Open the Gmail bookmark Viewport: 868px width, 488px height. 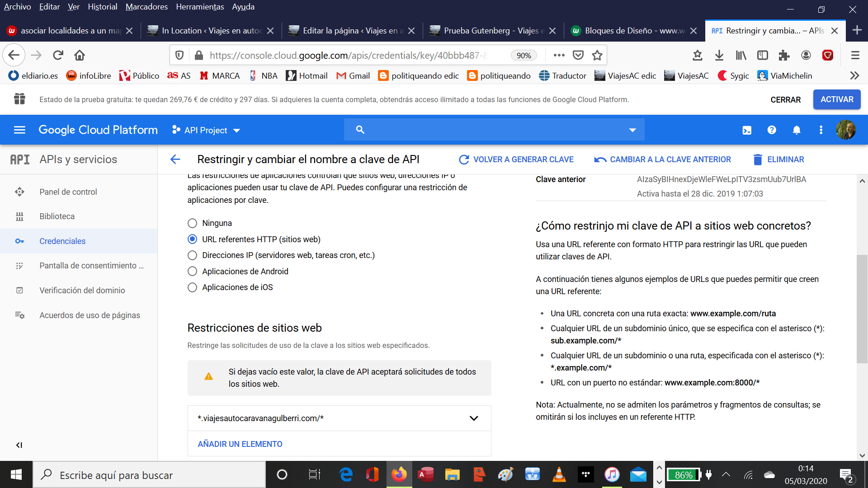click(x=353, y=75)
